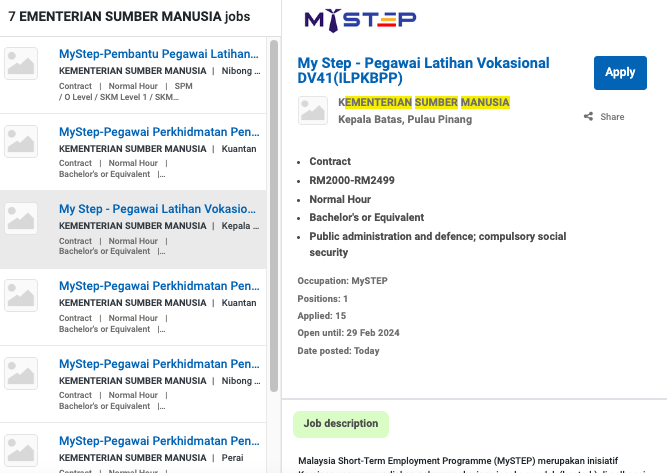The image size is (667, 473).
Task: Click the Share icon in job details
Action: pyautogui.click(x=588, y=117)
